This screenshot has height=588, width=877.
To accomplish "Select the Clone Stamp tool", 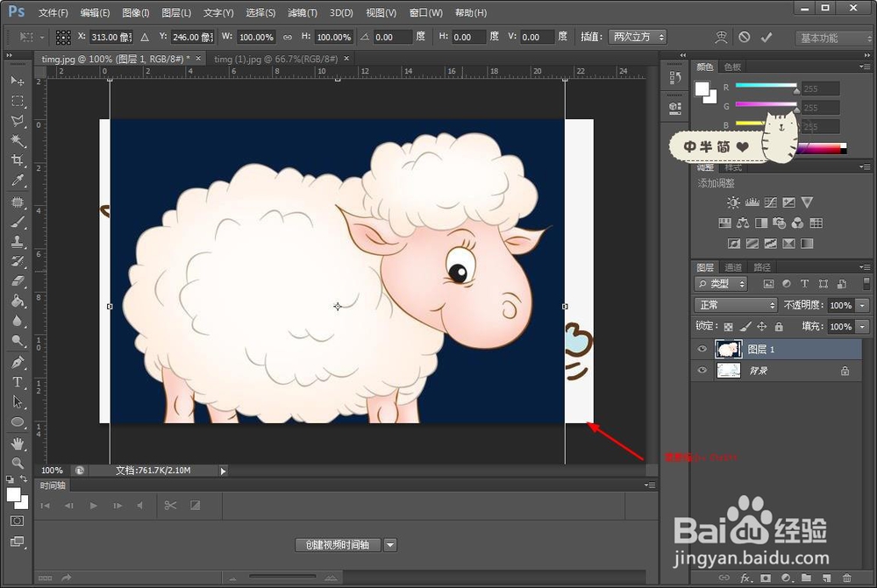I will [18, 242].
